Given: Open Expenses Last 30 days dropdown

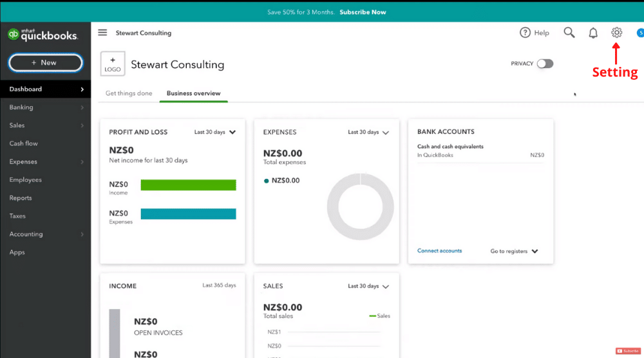Looking at the screenshot, I should click(368, 132).
